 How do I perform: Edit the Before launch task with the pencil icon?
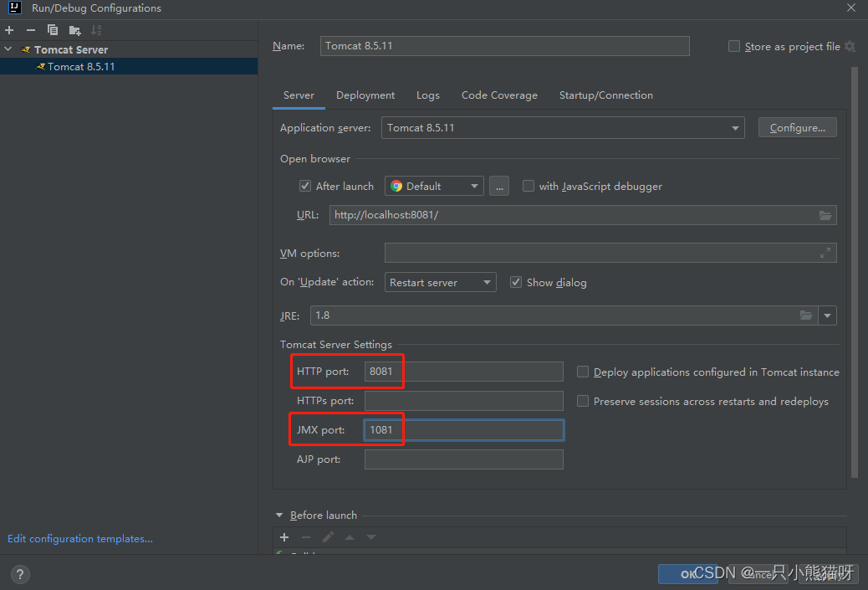pos(328,536)
